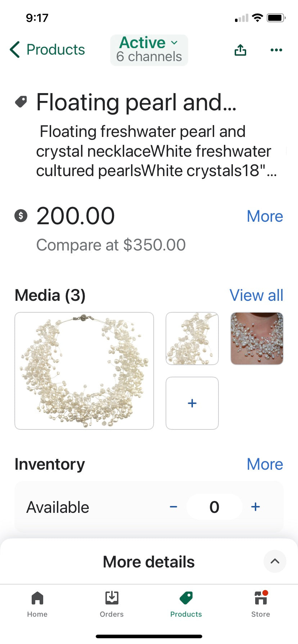Open the Active status dropdown

tap(149, 50)
